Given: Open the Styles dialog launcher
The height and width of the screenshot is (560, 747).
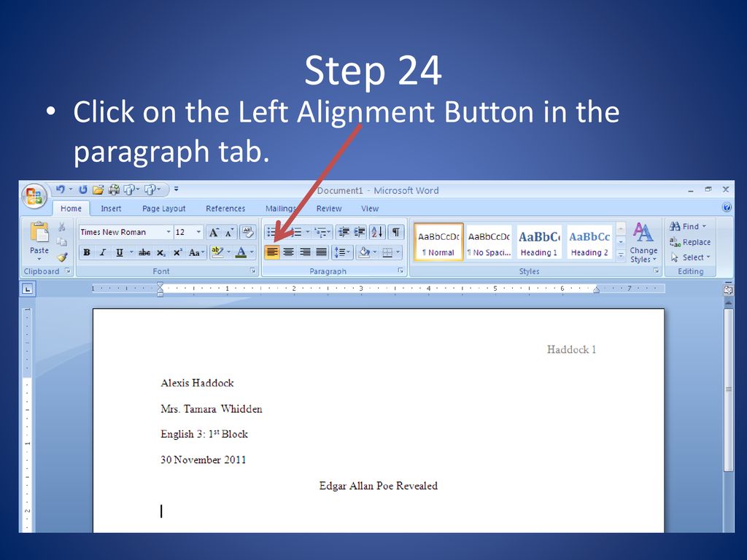Looking at the screenshot, I should tap(656, 271).
